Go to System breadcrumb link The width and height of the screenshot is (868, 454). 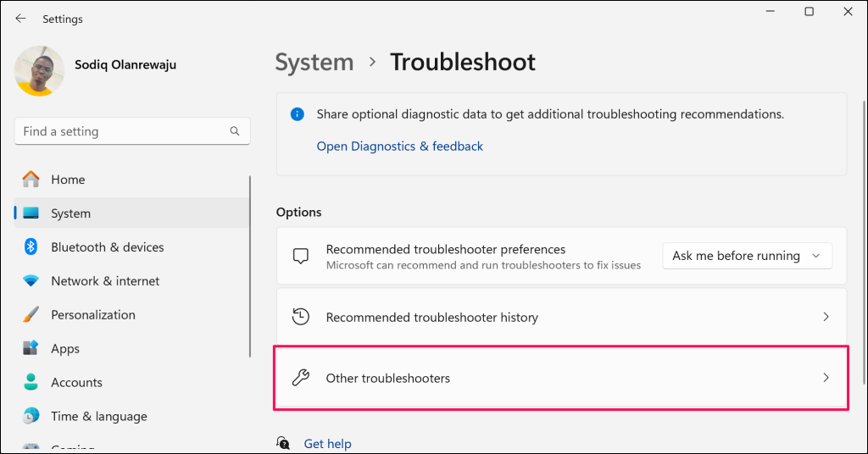coord(314,63)
